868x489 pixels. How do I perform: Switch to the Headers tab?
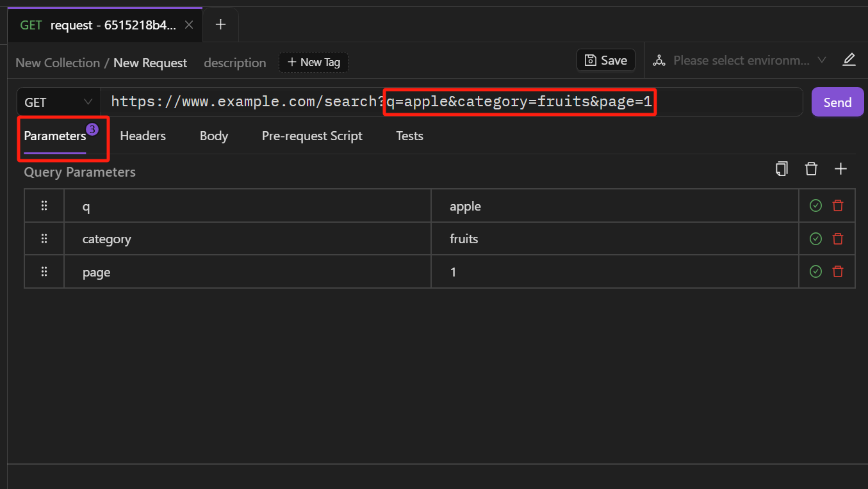[x=143, y=136]
